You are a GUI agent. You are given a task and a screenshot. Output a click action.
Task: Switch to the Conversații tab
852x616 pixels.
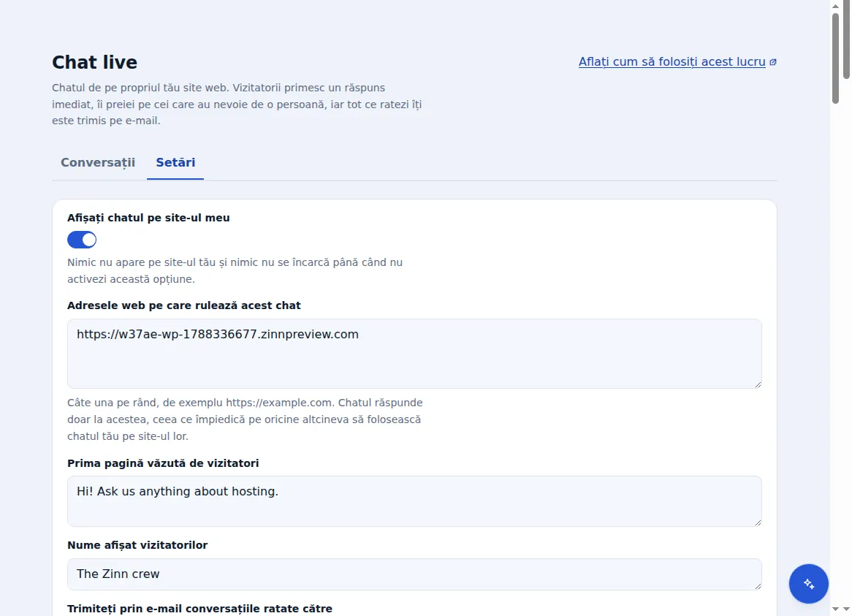tap(98, 162)
